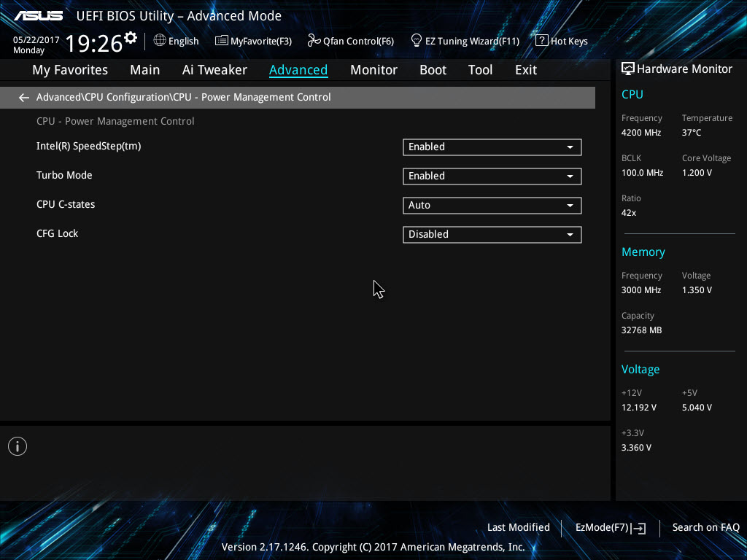Click the 1.200 V core voltage value
This screenshot has height=560, width=747.
tap(697, 173)
